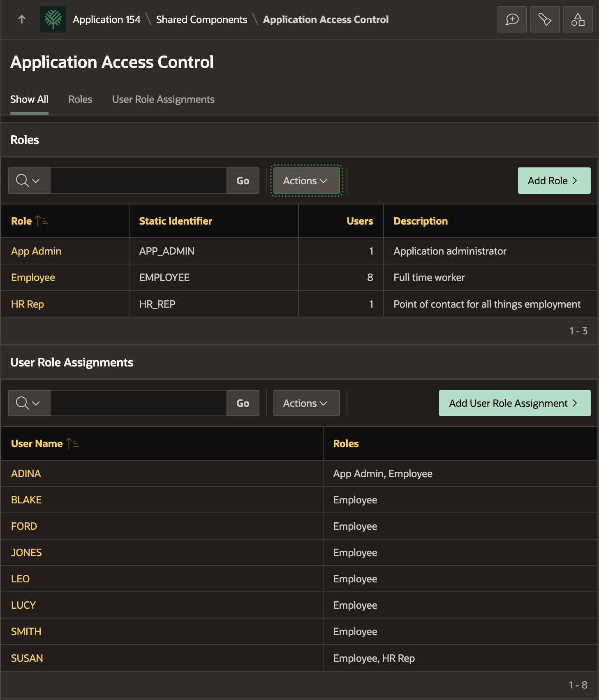Click the User Name column sort icon
The width and height of the screenshot is (599, 700).
[72, 443]
